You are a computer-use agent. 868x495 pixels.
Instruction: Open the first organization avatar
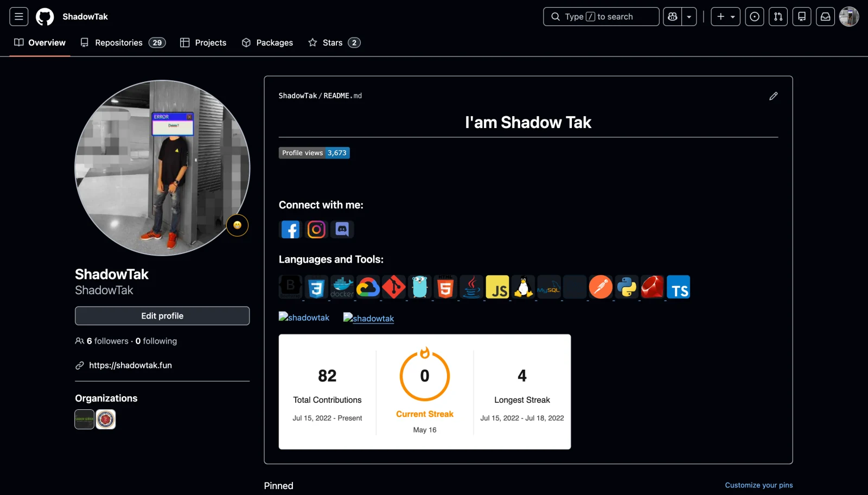[85, 419]
